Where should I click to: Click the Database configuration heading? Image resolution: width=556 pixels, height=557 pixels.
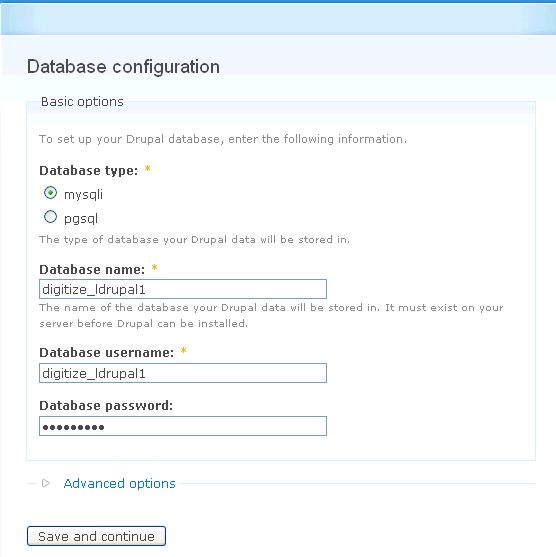click(x=123, y=67)
